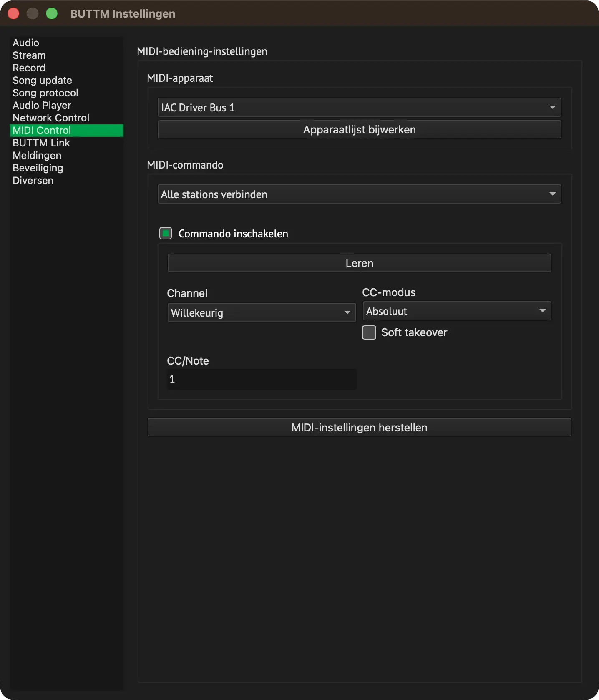This screenshot has width=599, height=700.
Task: Open the CC-modus Absoluut dropdown
Action: click(457, 311)
